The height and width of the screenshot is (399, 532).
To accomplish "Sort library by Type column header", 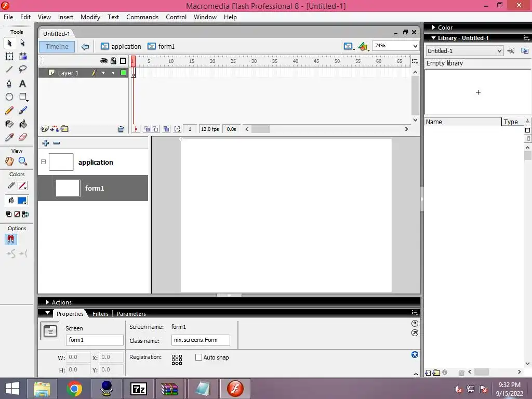I will point(513,122).
